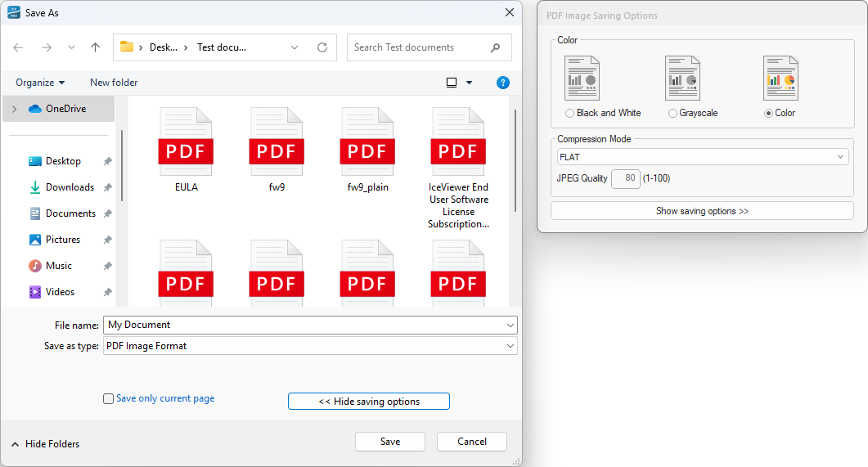Open the recent locations chevron dropdown
This screenshot has height=467, width=868.
[71, 47]
